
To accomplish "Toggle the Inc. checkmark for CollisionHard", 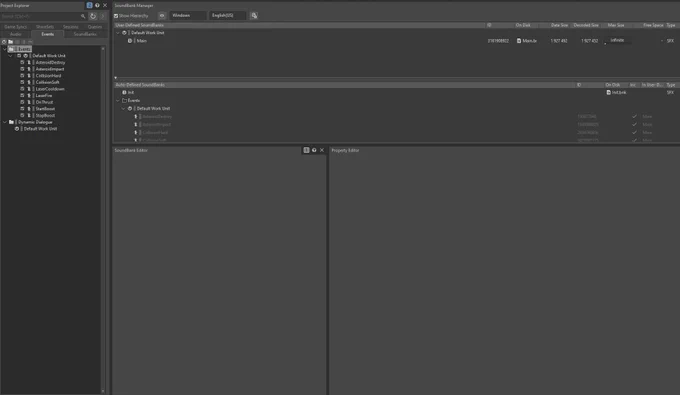I will [x=634, y=132].
